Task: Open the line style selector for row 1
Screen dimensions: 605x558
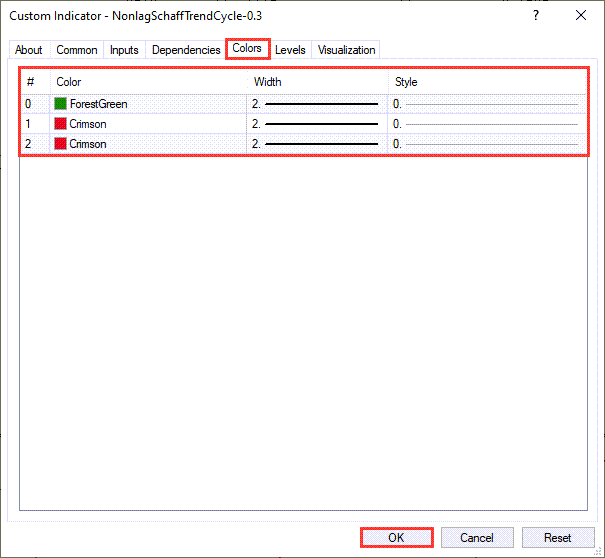Action: coord(486,124)
